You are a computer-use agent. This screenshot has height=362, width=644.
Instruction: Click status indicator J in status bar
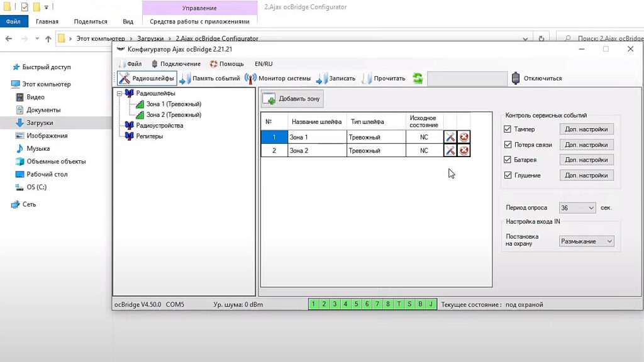pos(431,304)
